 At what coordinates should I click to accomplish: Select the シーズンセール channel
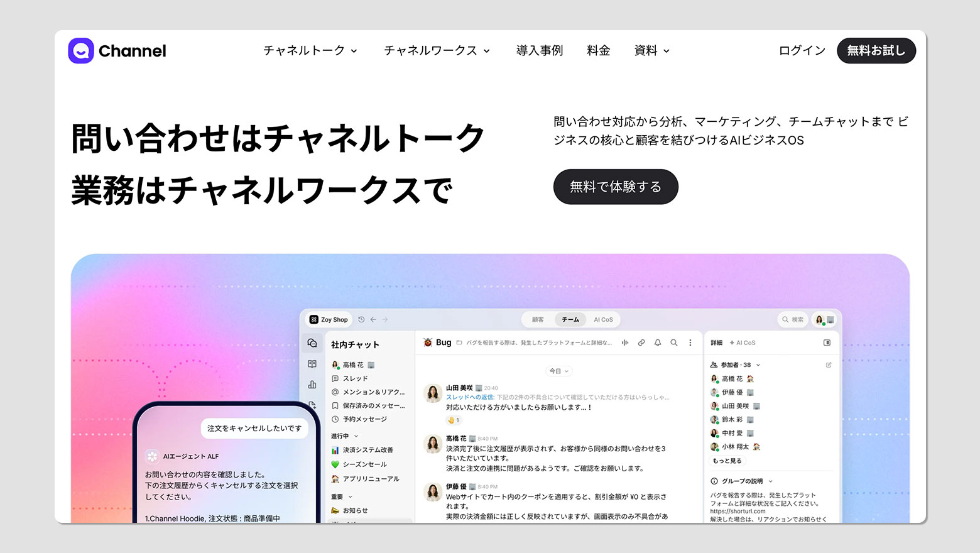[x=359, y=464]
